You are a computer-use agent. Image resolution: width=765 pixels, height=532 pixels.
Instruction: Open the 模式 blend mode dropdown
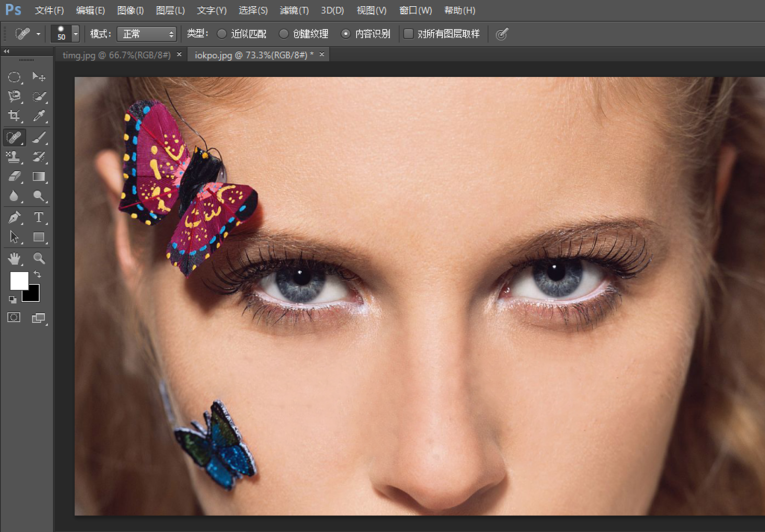(x=146, y=34)
